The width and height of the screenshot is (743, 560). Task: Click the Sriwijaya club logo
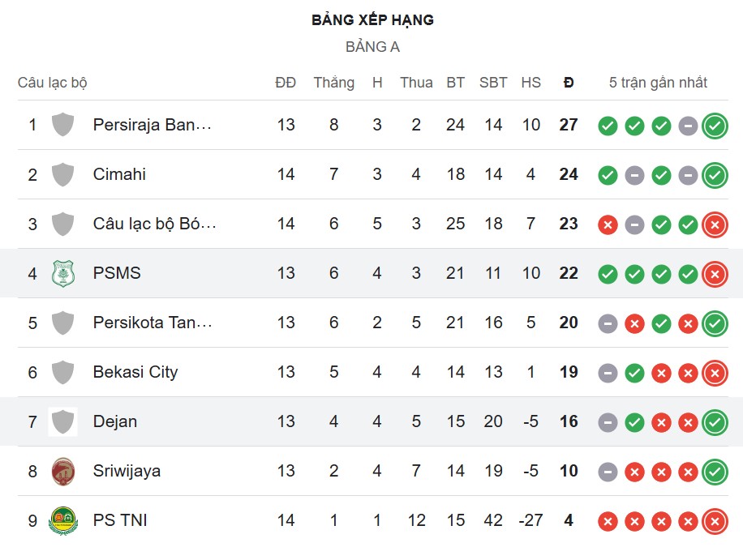tap(63, 471)
